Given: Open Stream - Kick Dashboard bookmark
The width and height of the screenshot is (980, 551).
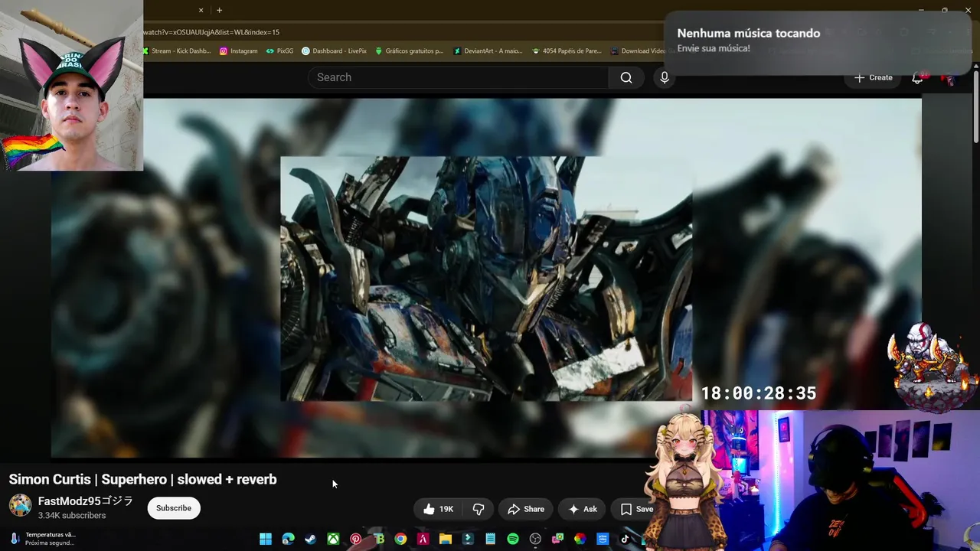Looking at the screenshot, I should tap(176, 51).
